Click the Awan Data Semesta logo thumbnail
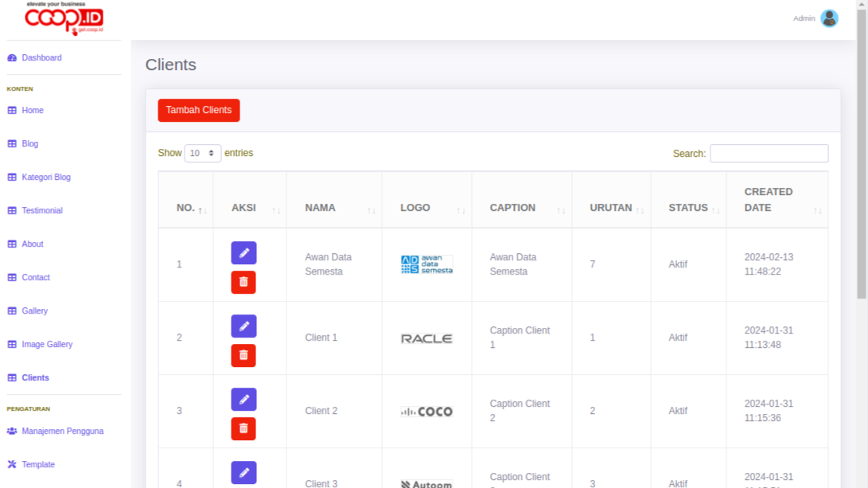Viewport: 868px width, 488px height. pyautogui.click(x=426, y=264)
